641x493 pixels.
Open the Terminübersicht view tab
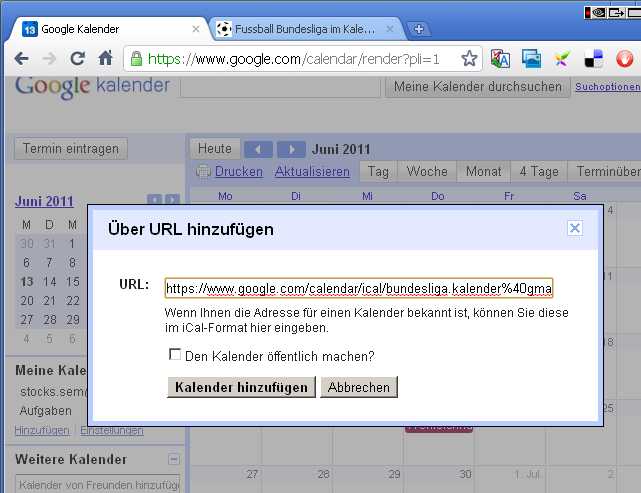click(605, 171)
